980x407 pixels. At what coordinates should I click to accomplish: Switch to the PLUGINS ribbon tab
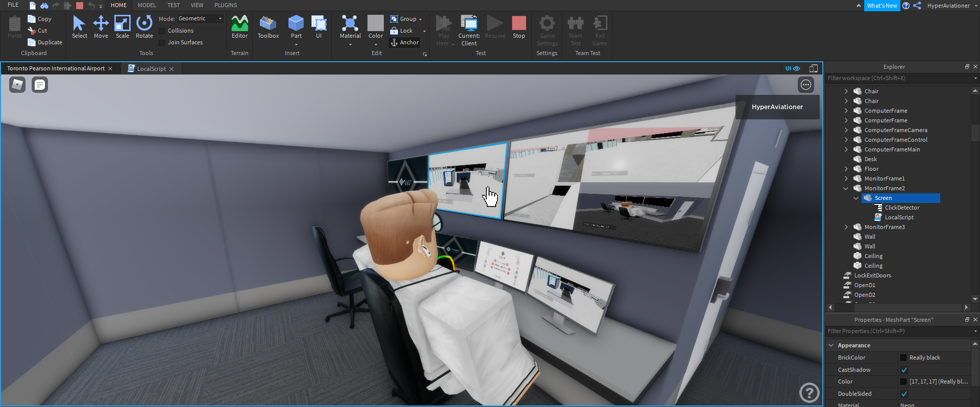pos(226,5)
